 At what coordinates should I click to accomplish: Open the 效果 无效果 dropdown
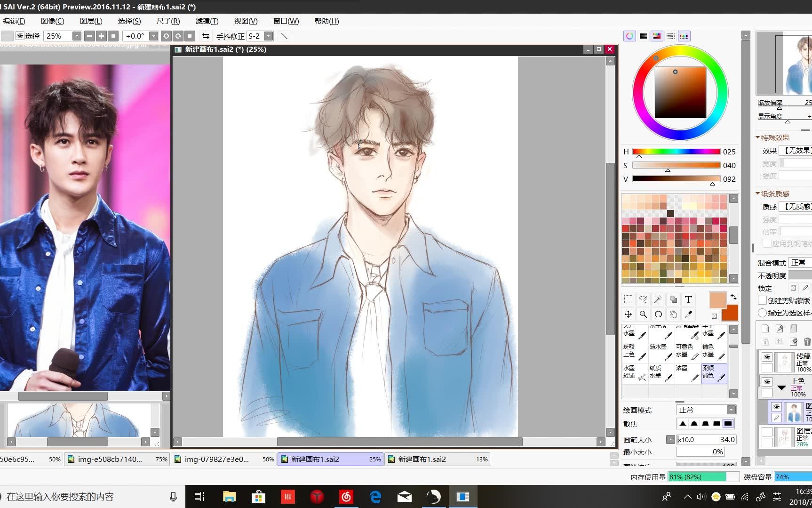pos(796,151)
